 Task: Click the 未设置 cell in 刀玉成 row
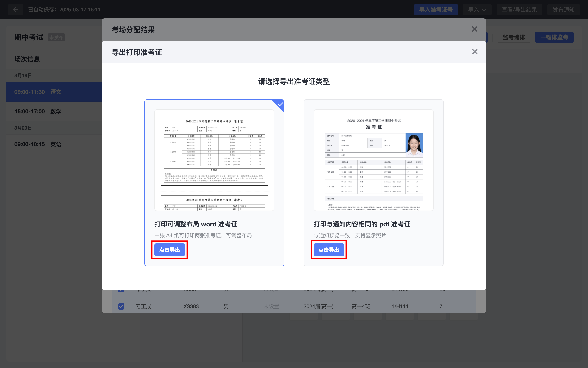[271, 306]
